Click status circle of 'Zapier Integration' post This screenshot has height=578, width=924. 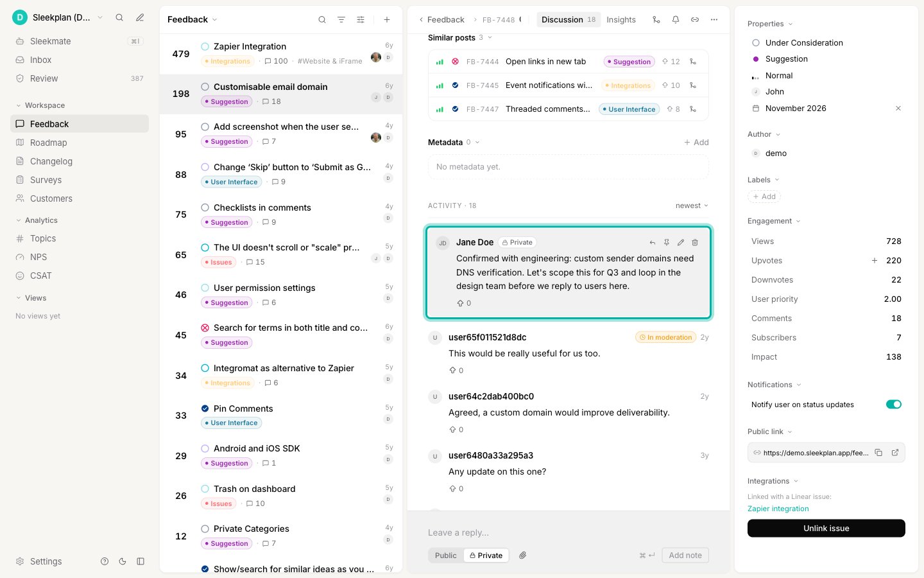[205, 46]
